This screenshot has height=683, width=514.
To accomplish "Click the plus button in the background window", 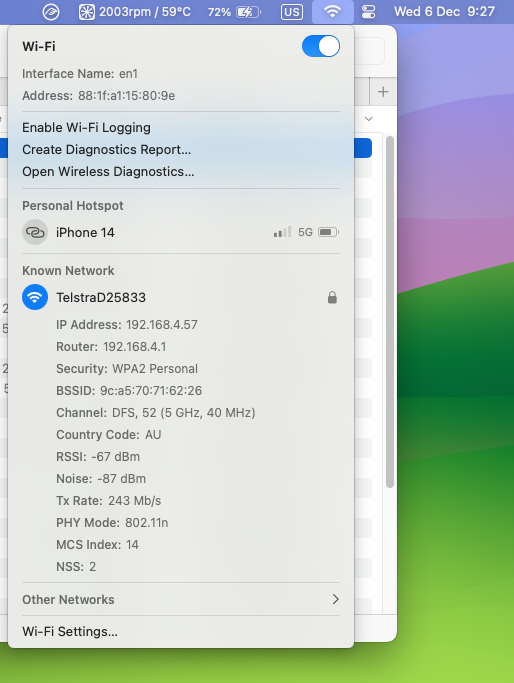I will coord(383,92).
